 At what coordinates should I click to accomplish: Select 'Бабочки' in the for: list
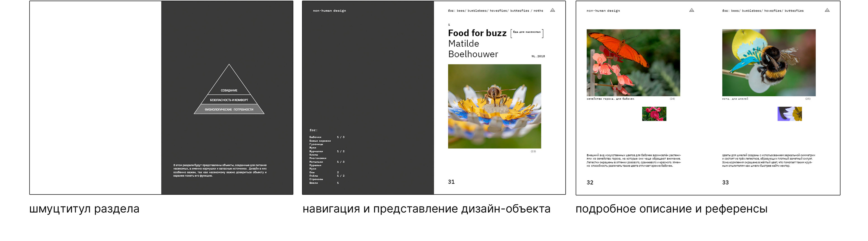coord(315,137)
